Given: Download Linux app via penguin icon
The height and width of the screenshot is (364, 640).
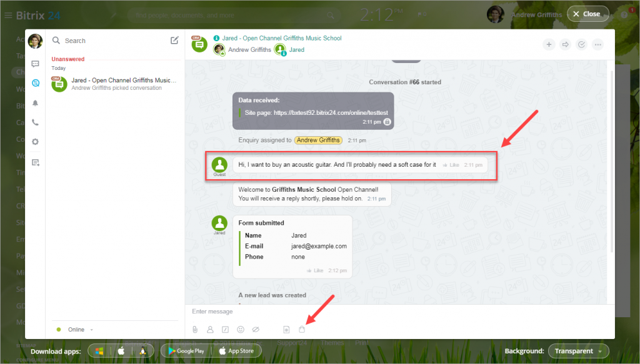Looking at the screenshot, I should click(143, 351).
